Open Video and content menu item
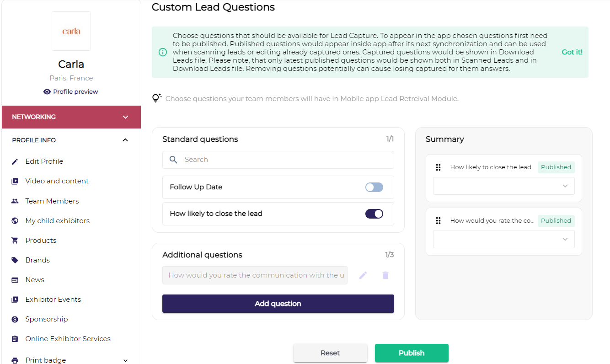The image size is (610, 364). pyautogui.click(x=57, y=181)
